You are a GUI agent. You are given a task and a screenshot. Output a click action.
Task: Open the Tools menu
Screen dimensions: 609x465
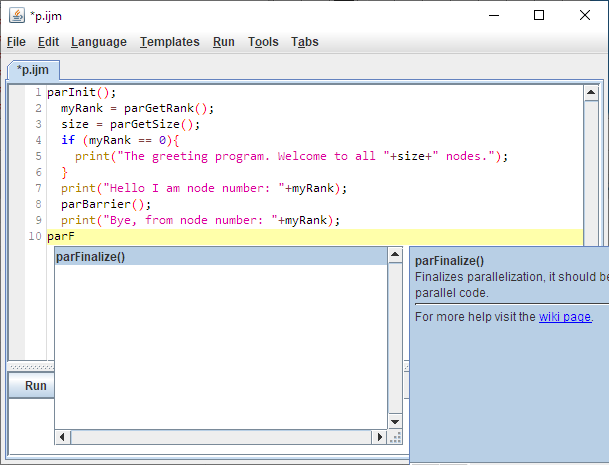[x=263, y=42]
